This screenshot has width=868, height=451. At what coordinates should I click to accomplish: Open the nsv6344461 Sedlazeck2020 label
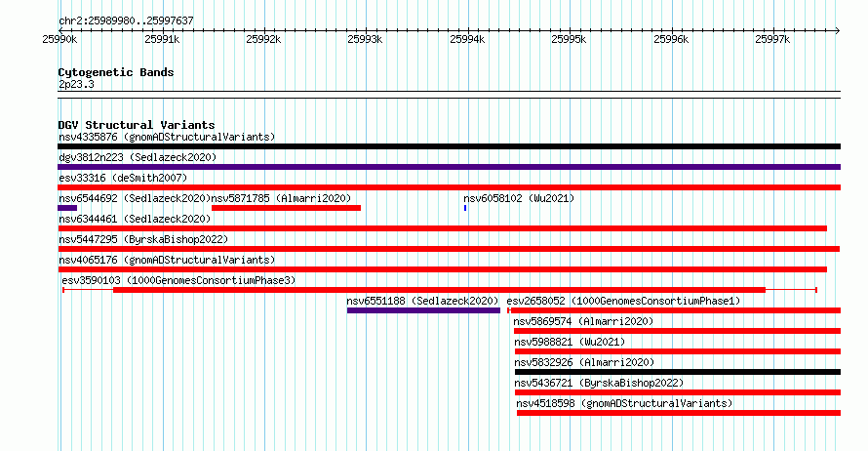(x=135, y=219)
